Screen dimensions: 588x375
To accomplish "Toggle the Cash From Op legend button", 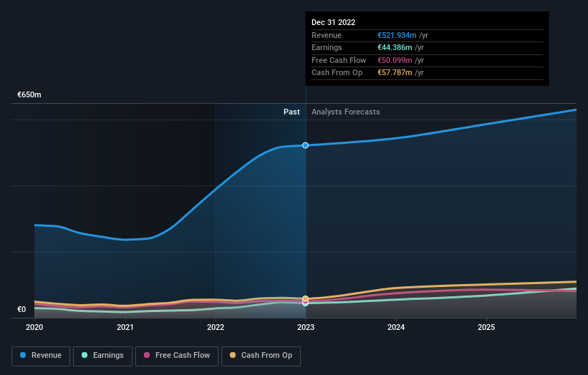I will [261, 356].
